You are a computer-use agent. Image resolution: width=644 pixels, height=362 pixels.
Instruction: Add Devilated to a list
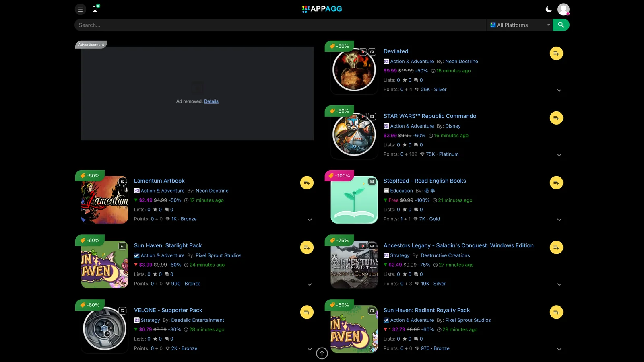coord(556,53)
